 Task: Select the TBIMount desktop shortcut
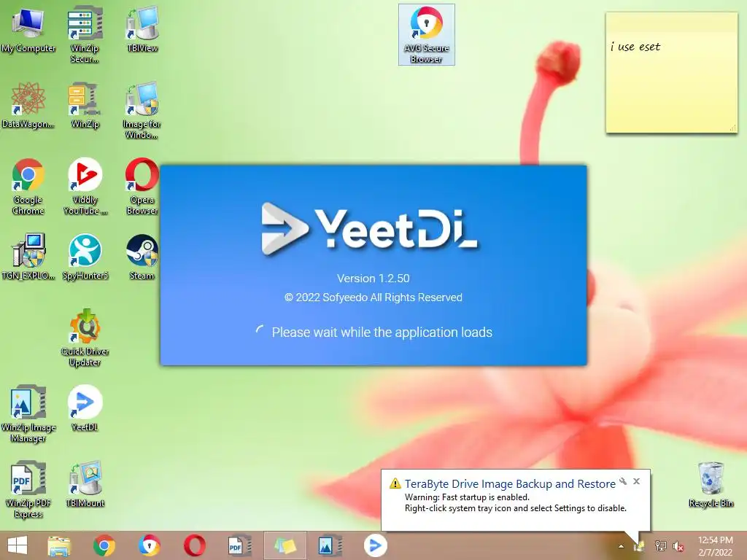coord(85,485)
